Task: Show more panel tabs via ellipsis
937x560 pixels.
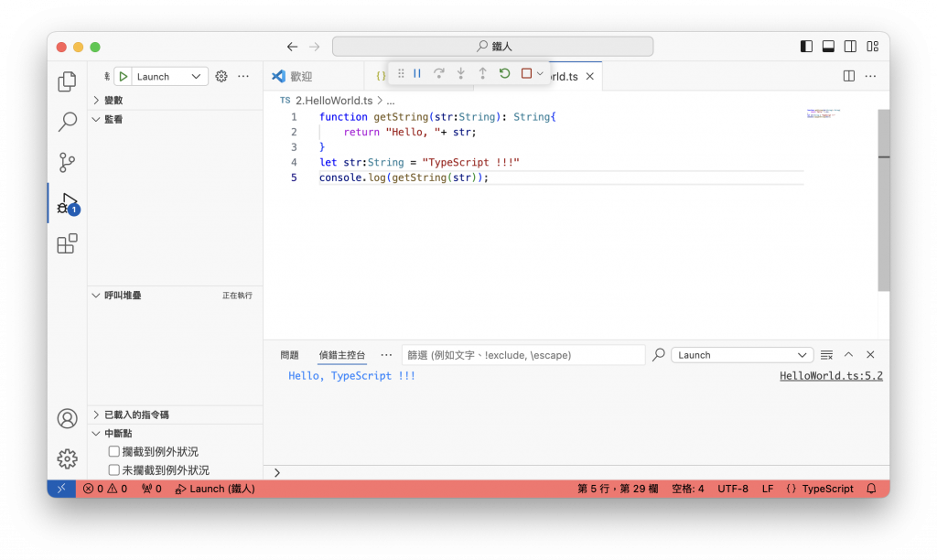Action: pyautogui.click(x=387, y=355)
